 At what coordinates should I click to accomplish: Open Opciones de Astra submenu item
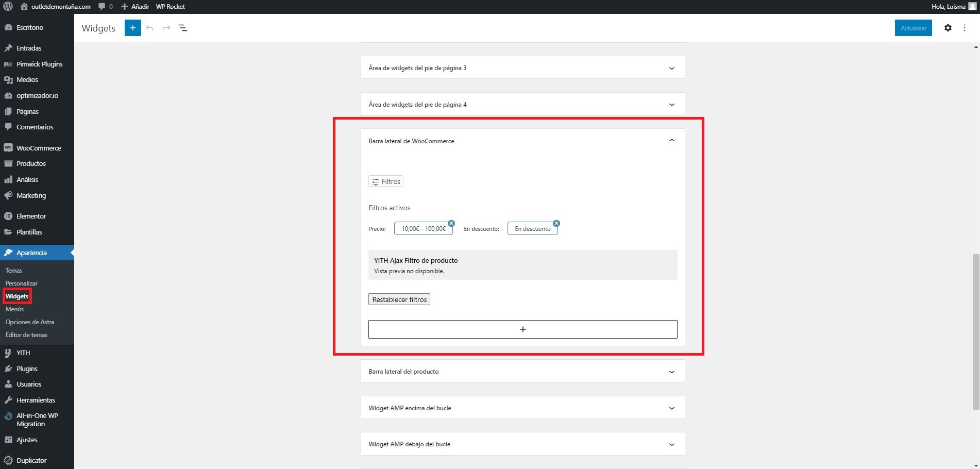[x=30, y=322]
